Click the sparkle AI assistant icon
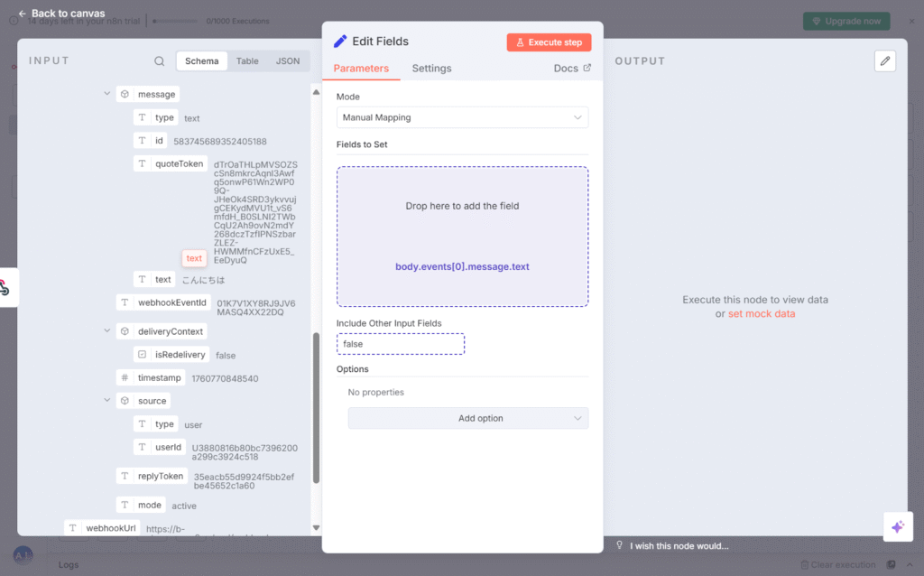This screenshot has height=576, width=924. tap(897, 526)
